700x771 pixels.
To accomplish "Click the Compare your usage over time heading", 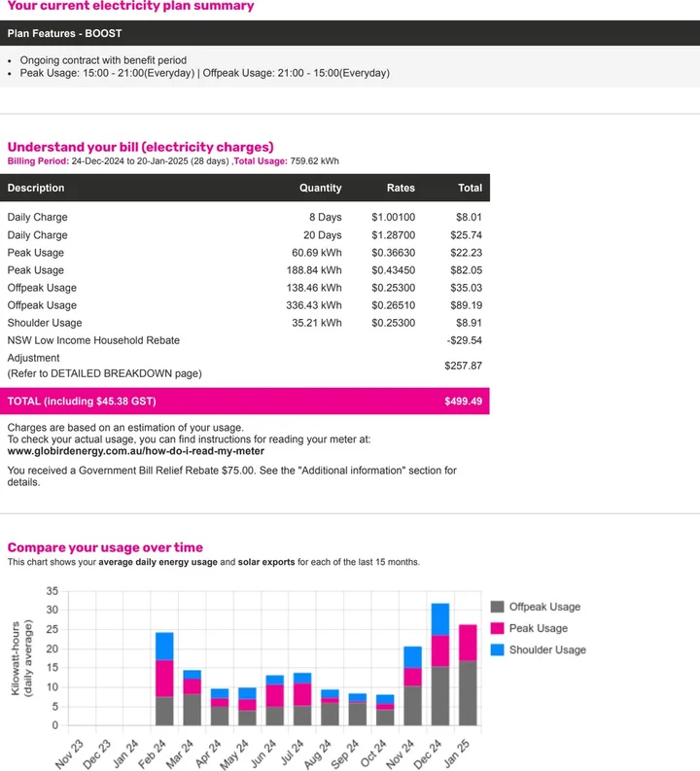I will coord(105,547).
